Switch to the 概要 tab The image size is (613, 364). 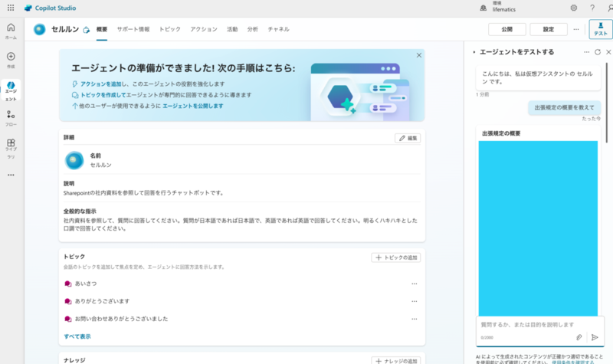[x=102, y=29]
